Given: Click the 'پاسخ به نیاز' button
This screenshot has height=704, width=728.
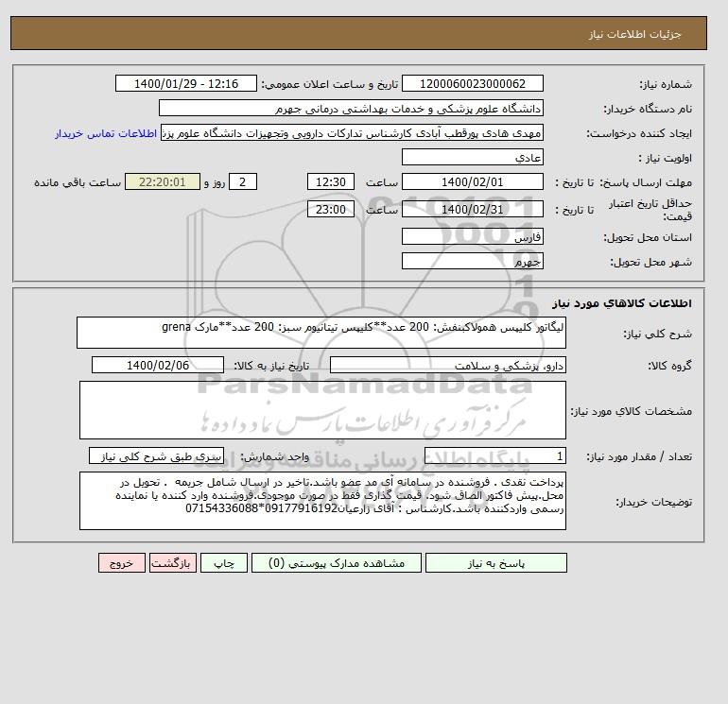Looking at the screenshot, I should point(495,563).
